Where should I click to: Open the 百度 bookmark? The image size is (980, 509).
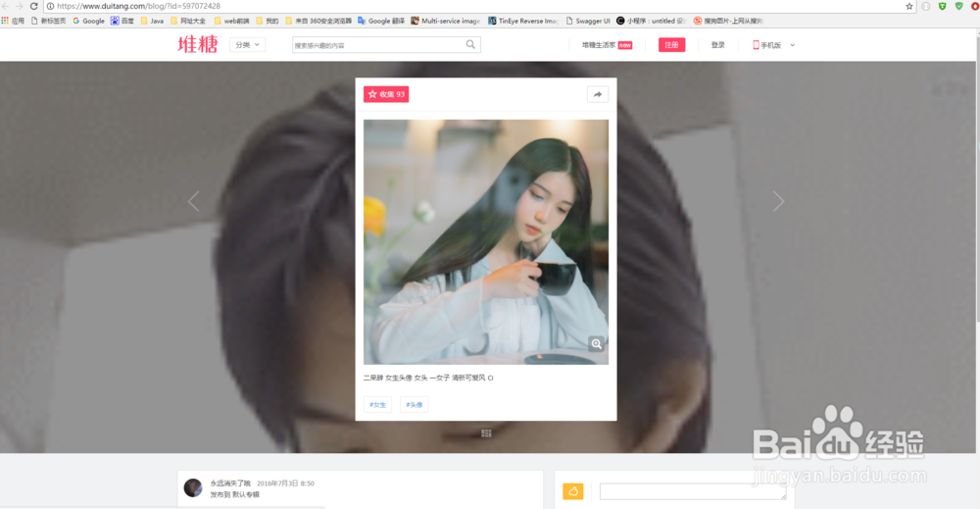coord(122,21)
